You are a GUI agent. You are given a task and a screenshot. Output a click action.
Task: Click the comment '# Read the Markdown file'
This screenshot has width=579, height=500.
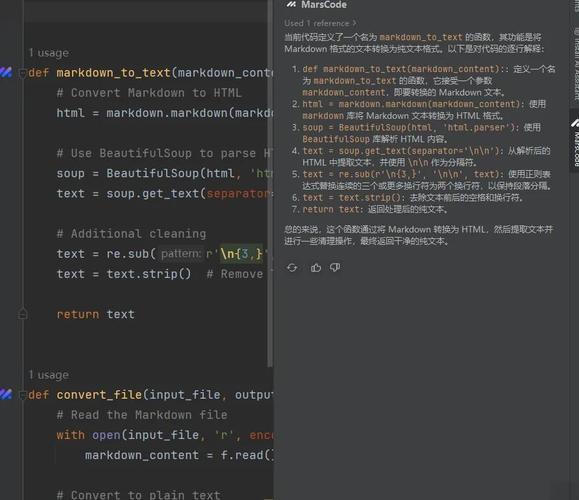click(x=142, y=415)
